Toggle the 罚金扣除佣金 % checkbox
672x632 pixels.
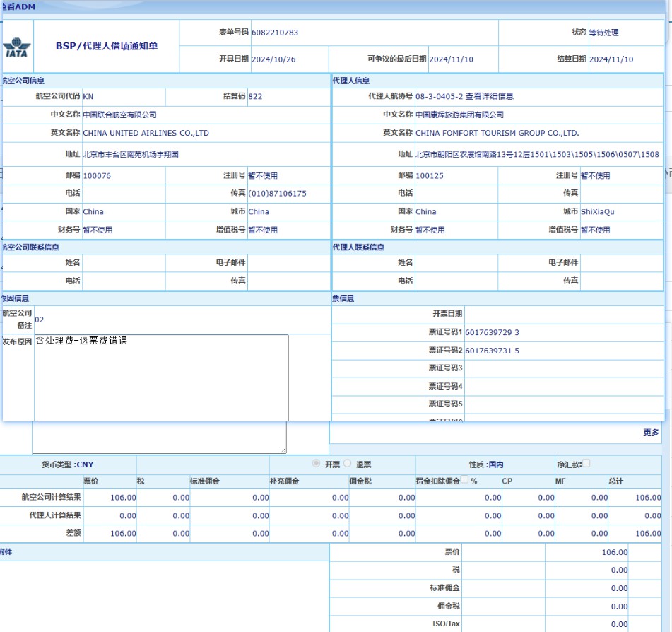(x=465, y=480)
